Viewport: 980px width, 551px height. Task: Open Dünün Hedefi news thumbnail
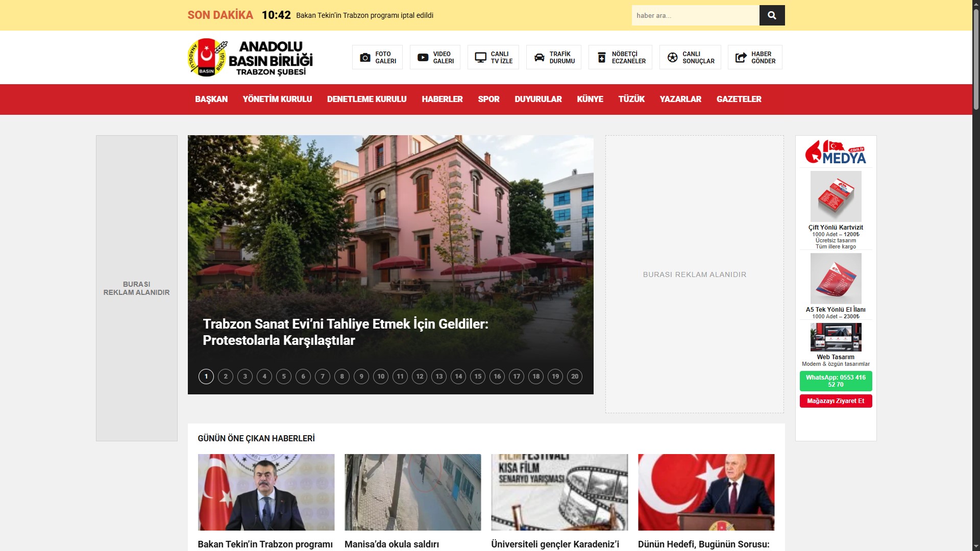pyautogui.click(x=706, y=492)
